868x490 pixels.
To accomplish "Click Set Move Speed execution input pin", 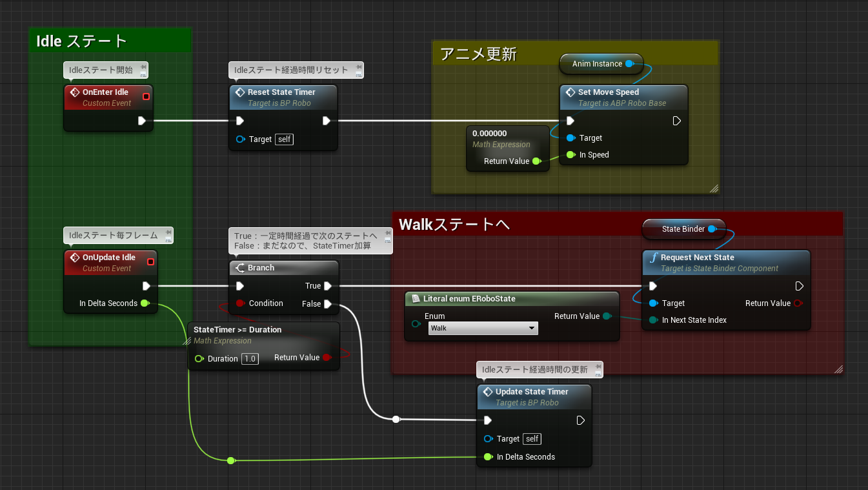I will [570, 121].
